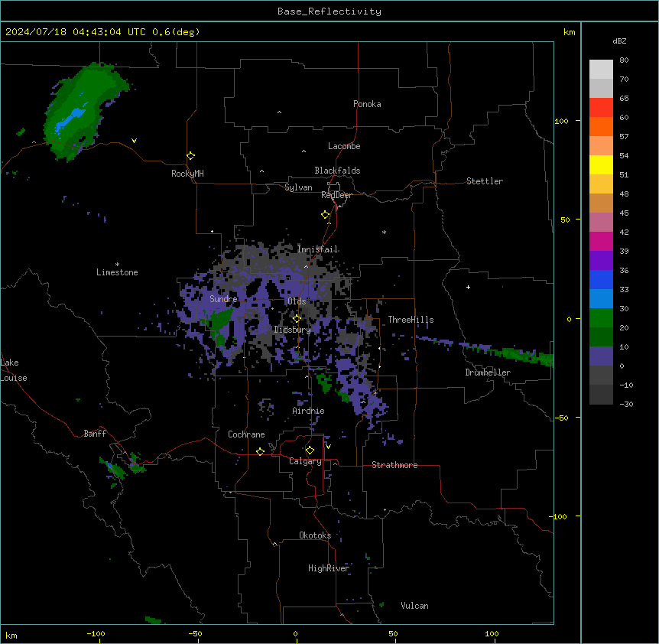This screenshot has height=644, width=659.
Task: Click the Drumheller label
Action: click(488, 372)
